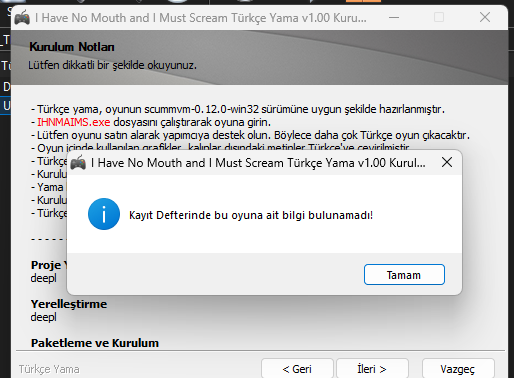
Task: Click the Tamam button in the dialog
Action: click(x=404, y=275)
